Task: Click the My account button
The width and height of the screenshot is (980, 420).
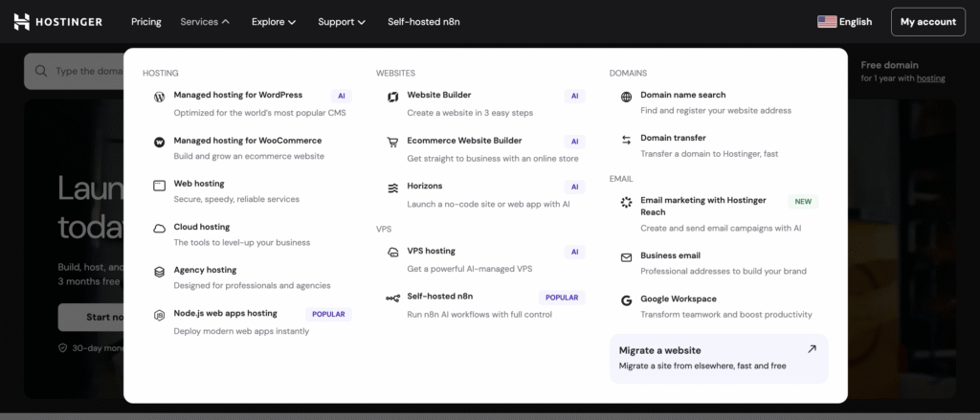Action: click(927, 21)
